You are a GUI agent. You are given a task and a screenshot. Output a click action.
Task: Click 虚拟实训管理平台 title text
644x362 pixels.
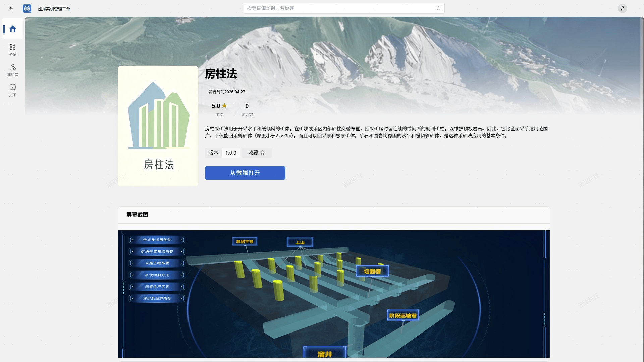[54, 9]
